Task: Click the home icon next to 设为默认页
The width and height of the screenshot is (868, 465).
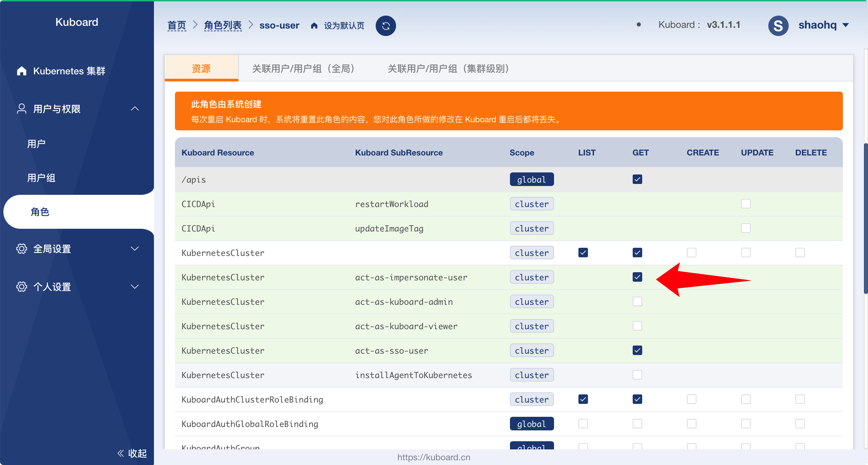Action: [x=314, y=25]
